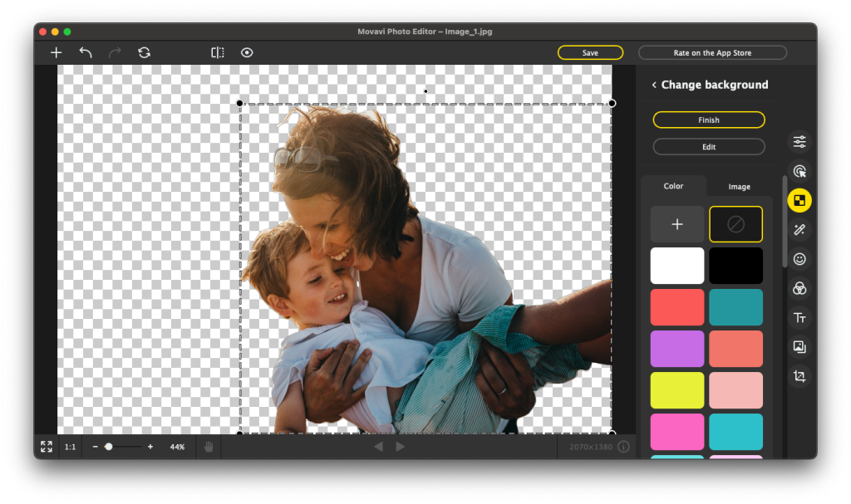Click the Finish button
Screen dimensions: 851x504
tap(708, 120)
